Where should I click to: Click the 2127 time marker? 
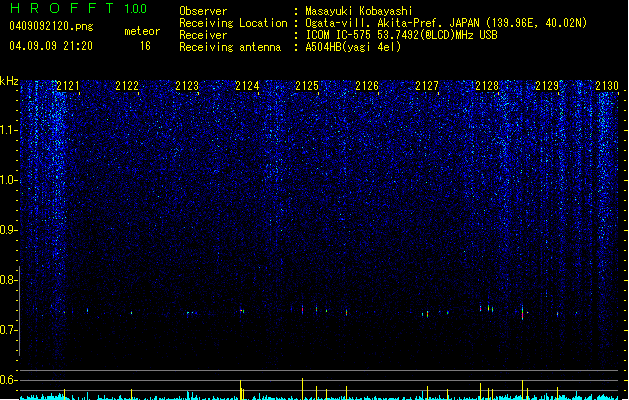pyautogui.click(x=427, y=86)
